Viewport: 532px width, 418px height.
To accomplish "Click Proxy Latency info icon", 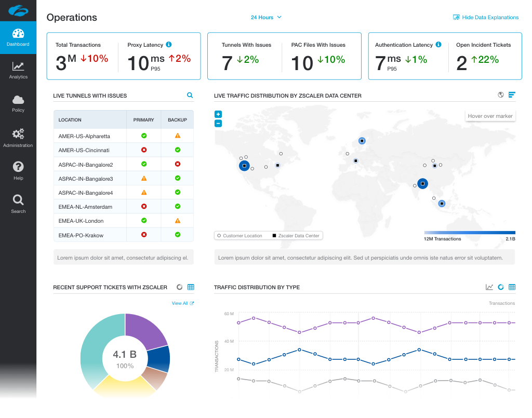I will point(169,45).
